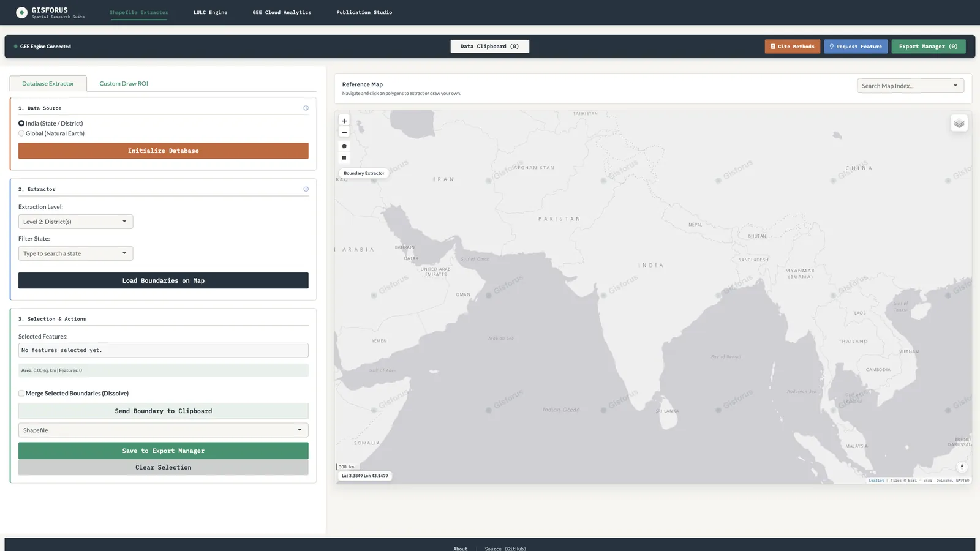Open the Filter State dropdown
The height and width of the screenshot is (551, 980).
pyautogui.click(x=75, y=253)
